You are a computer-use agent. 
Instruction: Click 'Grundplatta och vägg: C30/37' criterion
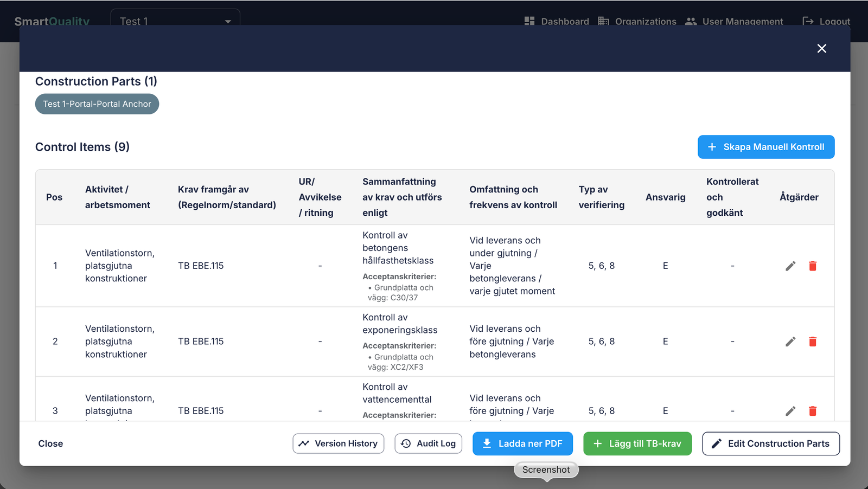tap(401, 293)
